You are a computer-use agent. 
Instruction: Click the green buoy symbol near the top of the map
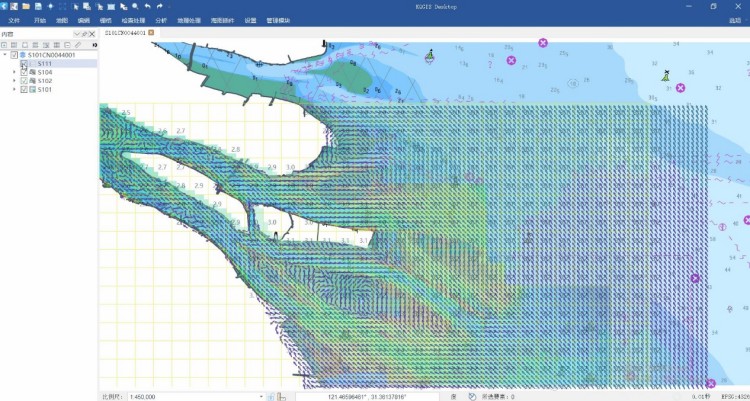431,55
